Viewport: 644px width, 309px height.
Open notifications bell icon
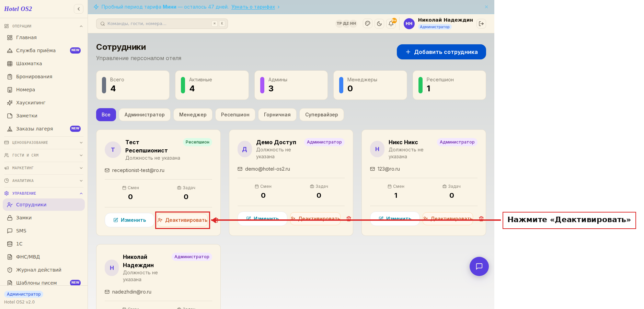pos(391,24)
